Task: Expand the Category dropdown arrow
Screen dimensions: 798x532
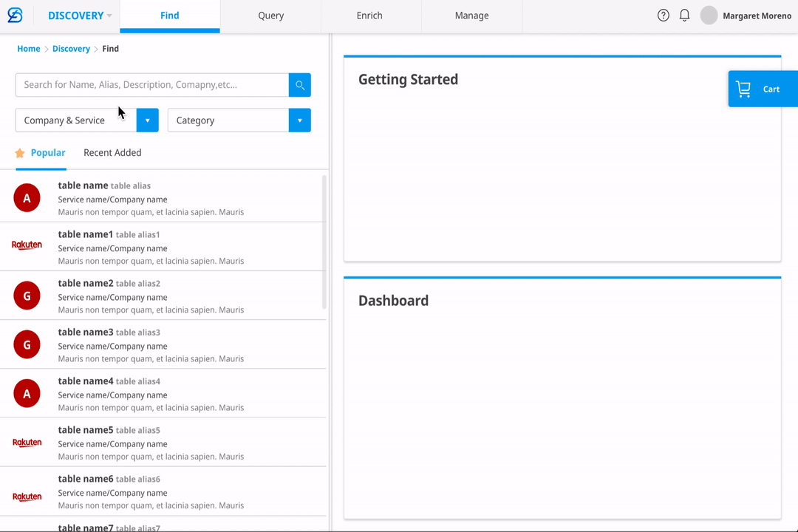Action: pyautogui.click(x=300, y=120)
